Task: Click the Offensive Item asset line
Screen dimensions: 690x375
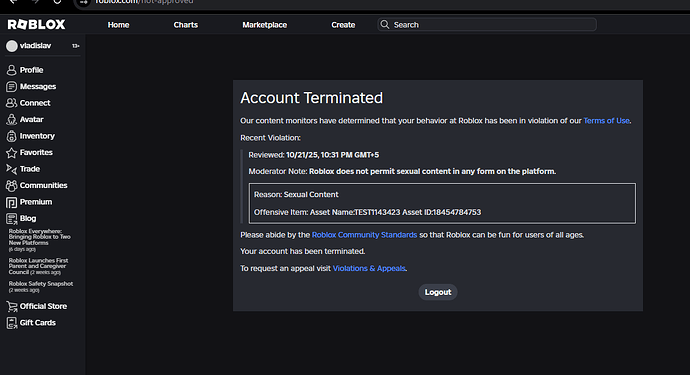Action: click(367, 212)
